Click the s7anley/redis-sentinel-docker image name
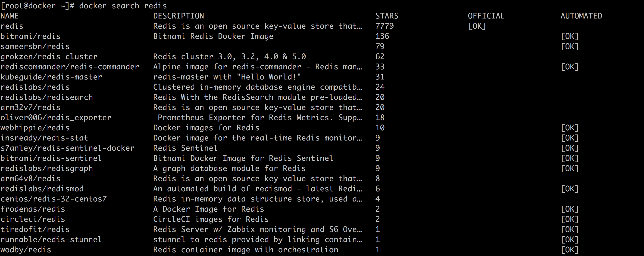This screenshot has width=644, height=256. click(67, 148)
